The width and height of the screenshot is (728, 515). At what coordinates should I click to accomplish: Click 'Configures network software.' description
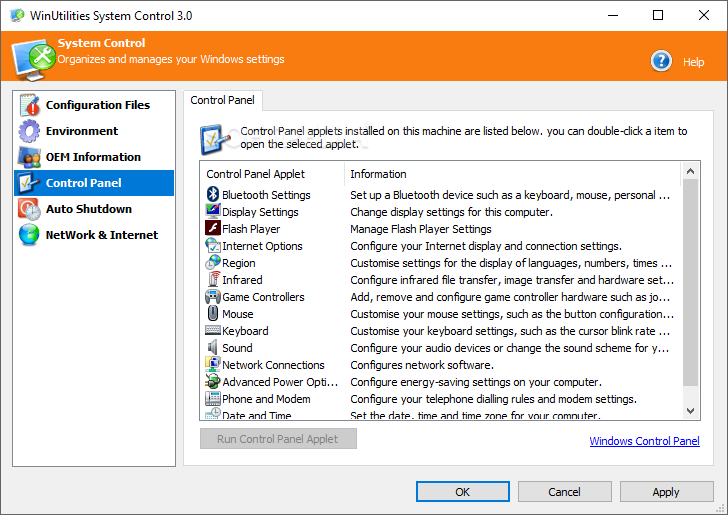422,365
